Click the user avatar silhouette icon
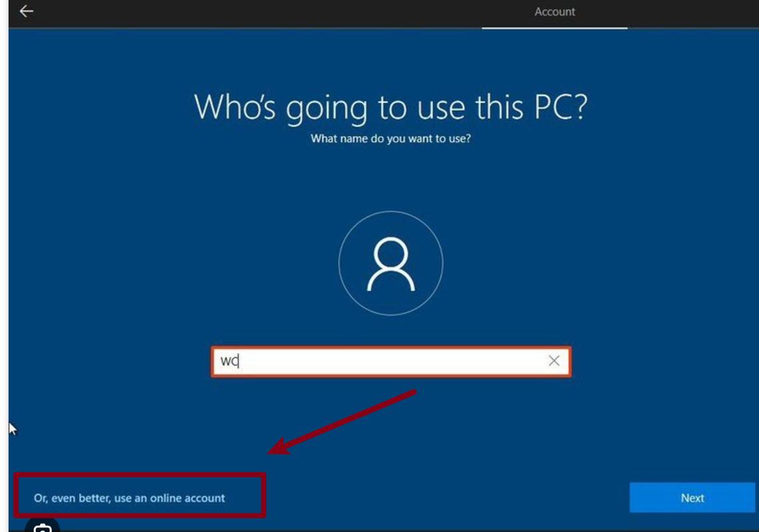Screen dimensions: 759x532 pos(390,264)
